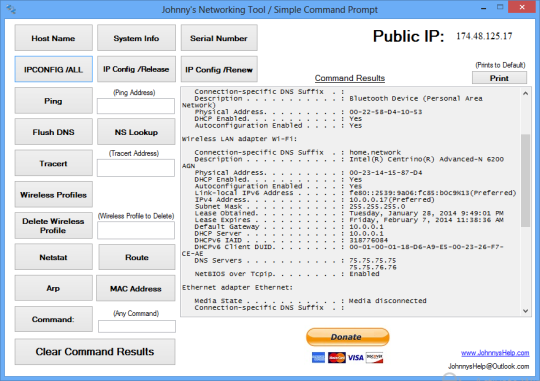Click the Default Gateway 10.0.0.1 line

pos(289,227)
